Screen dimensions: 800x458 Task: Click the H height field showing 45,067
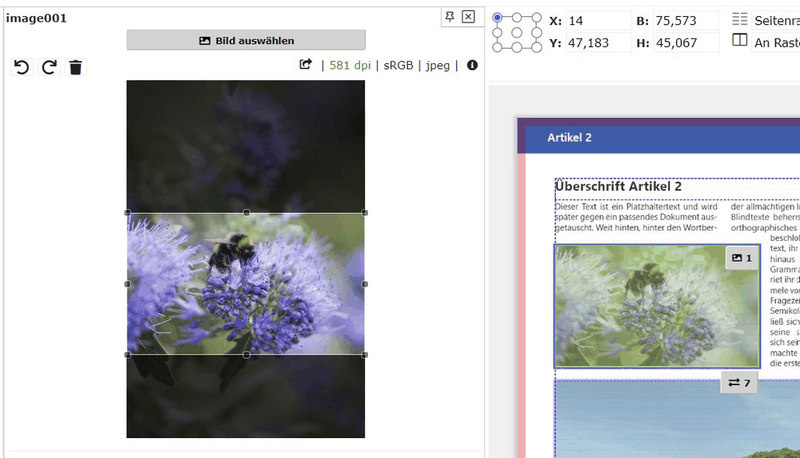685,43
